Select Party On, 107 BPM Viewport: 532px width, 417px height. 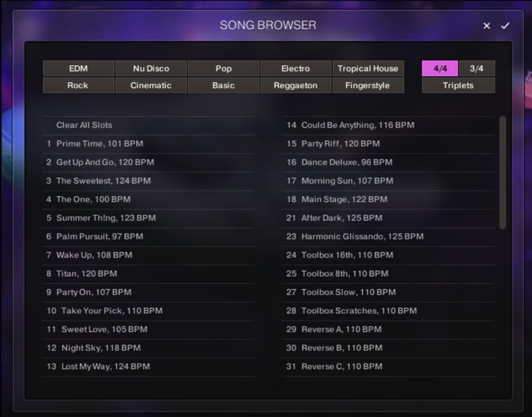point(148,292)
